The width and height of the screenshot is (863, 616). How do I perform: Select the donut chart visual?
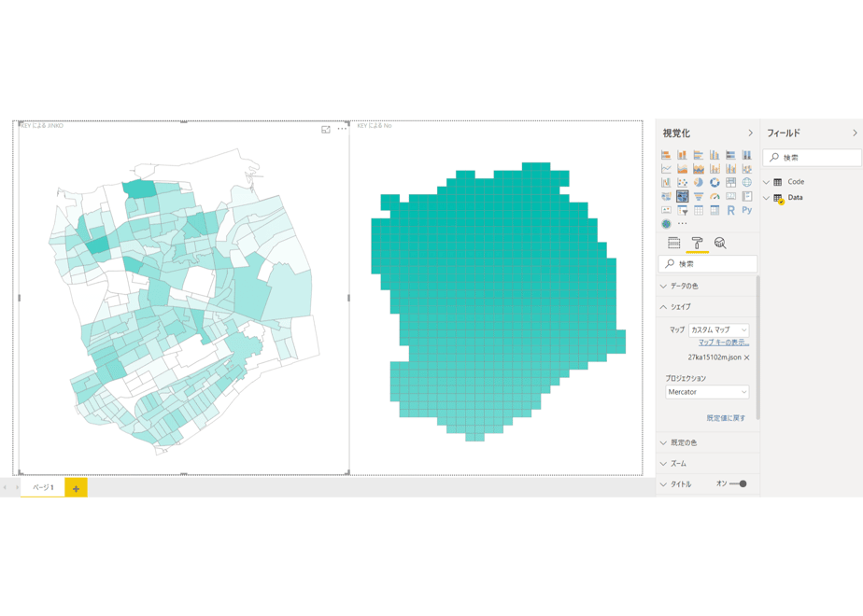[x=714, y=182]
